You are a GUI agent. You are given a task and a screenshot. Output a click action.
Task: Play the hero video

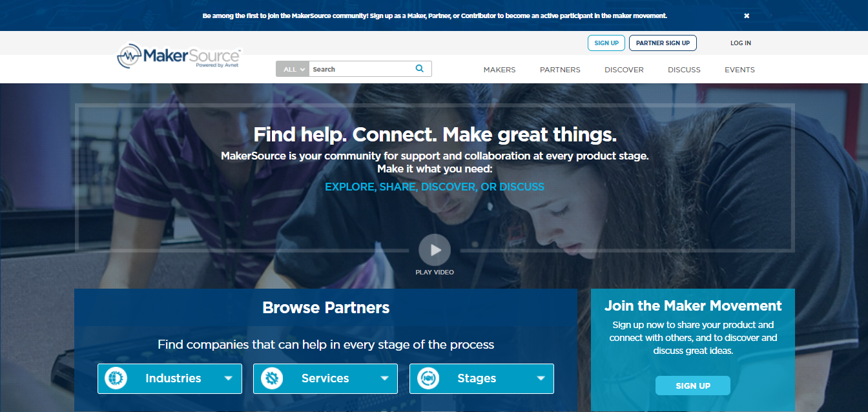pyautogui.click(x=435, y=250)
